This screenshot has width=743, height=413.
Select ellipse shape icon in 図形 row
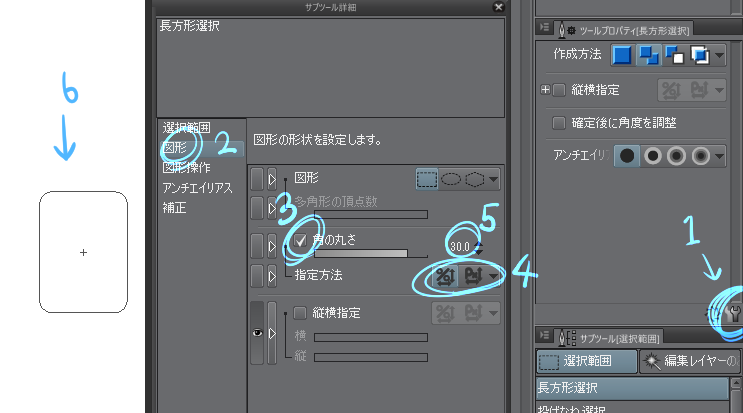click(451, 180)
